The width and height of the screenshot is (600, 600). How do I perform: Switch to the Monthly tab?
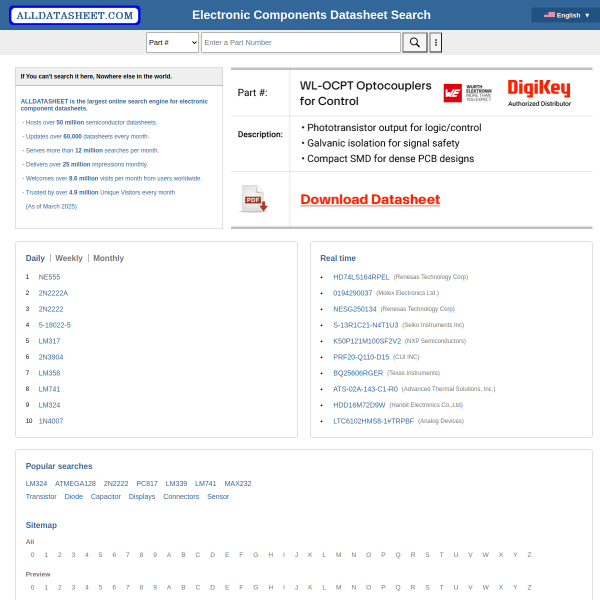pos(109,258)
